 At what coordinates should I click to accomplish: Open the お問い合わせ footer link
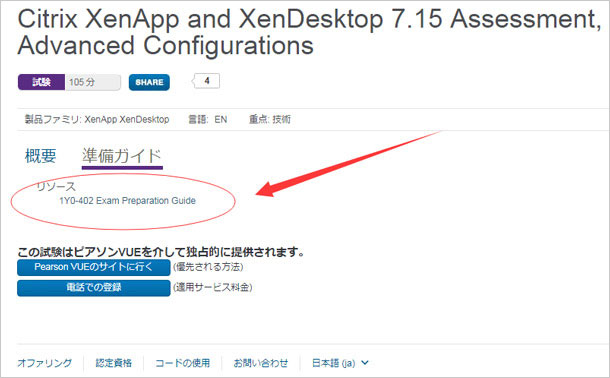click(x=261, y=363)
